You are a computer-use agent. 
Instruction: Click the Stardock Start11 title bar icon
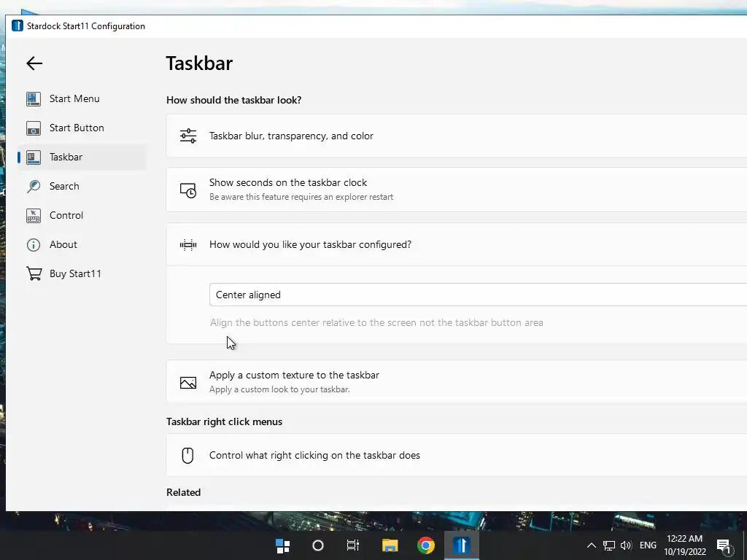point(18,26)
